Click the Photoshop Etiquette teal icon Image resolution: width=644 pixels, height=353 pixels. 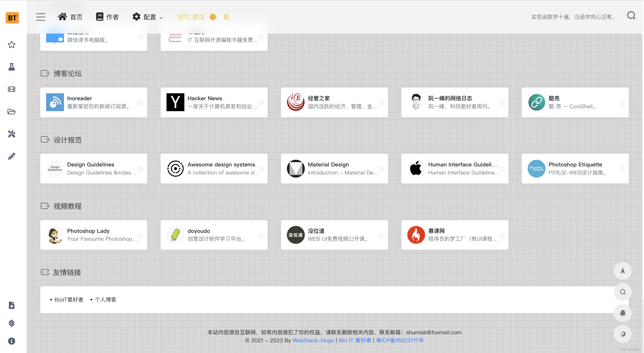(537, 168)
